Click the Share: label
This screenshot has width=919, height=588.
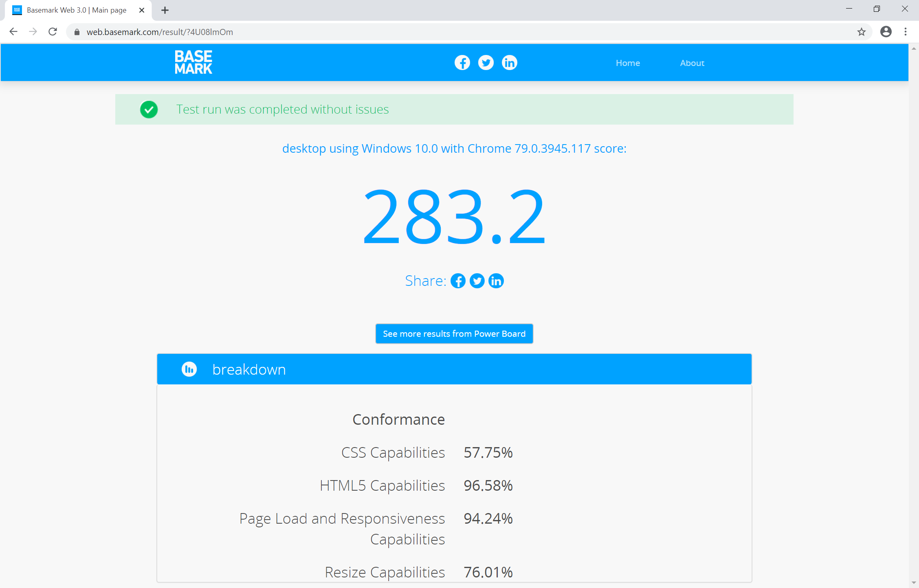[426, 281]
